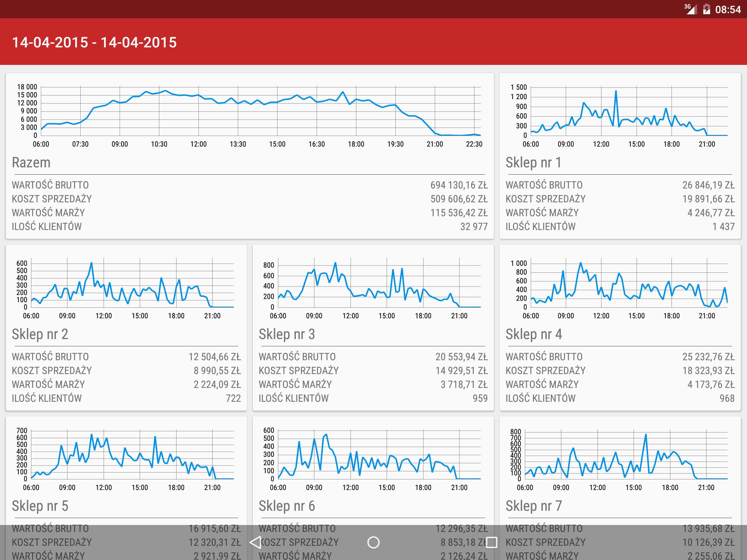This screenshot has width=747, height=560.
Task: Tap KOSZT SPRZEDAŻY label in Sklep nr 3
Action: pos(299,370)
